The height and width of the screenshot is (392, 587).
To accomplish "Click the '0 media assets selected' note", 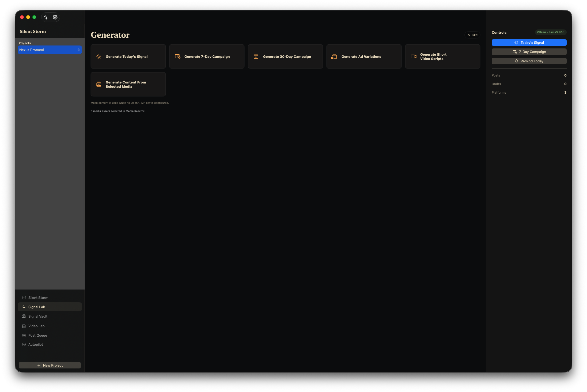I will (118, 111).
